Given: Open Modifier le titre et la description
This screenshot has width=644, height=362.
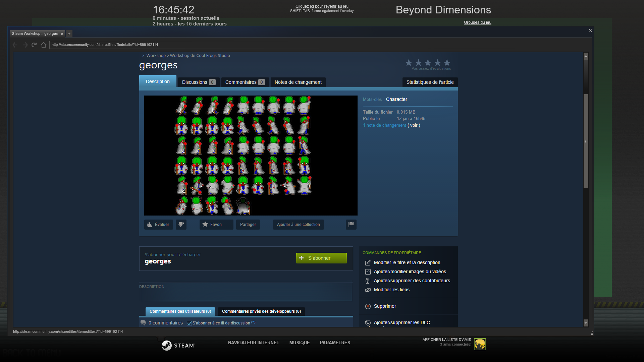Looking at the screenshot, I should 407,262.
